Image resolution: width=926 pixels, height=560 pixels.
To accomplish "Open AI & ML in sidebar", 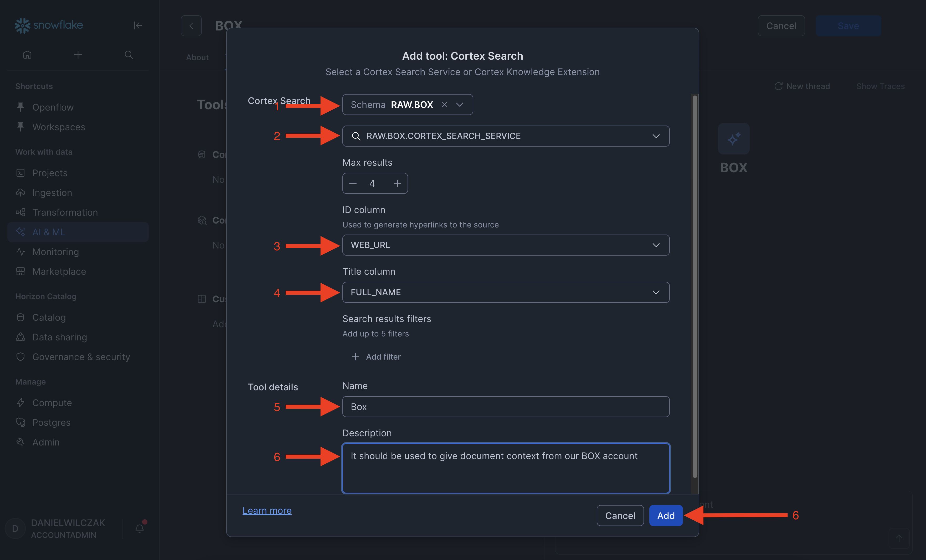I will [x=49, y=232].
